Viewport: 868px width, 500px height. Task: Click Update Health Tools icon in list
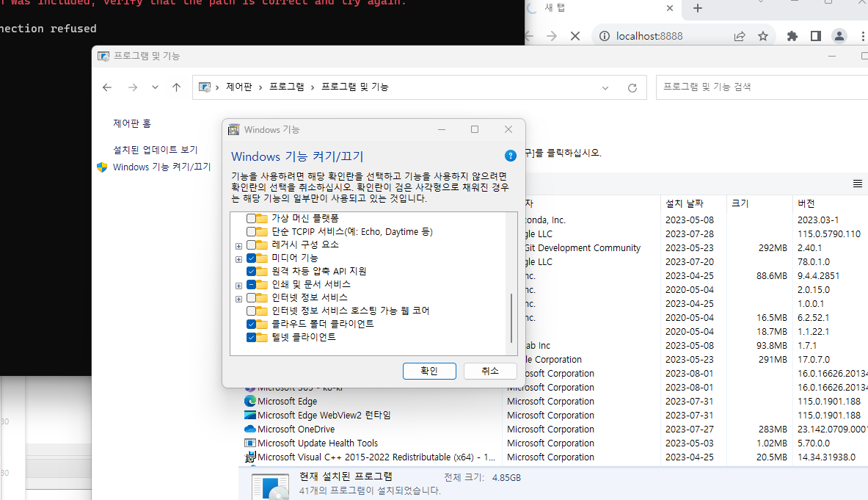click(x=249, y=443)
